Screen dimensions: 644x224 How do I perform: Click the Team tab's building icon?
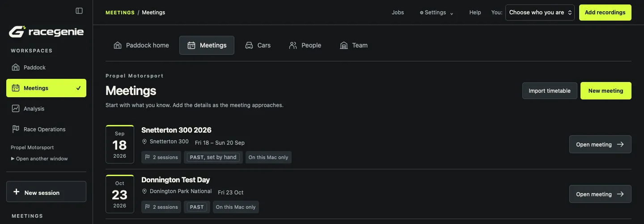coord(344,45)
